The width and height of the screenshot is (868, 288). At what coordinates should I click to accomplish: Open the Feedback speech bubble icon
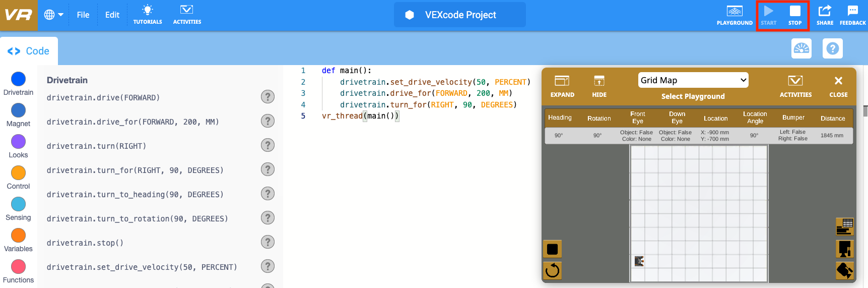point(852,15)
